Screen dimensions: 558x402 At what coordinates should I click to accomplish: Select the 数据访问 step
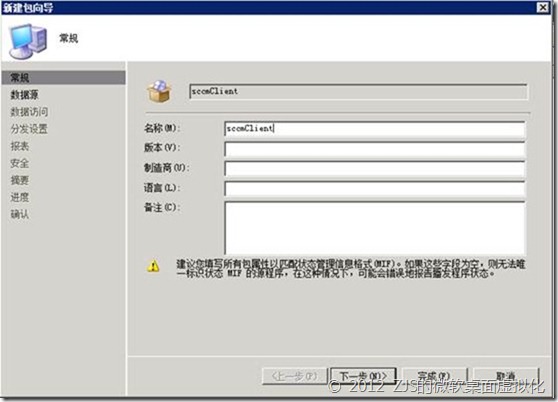tap(29, 112)
